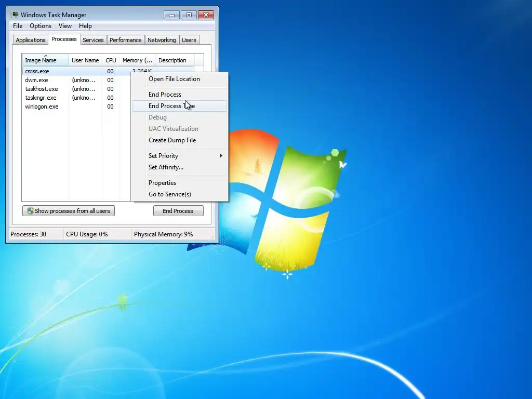Switch to the Users tab
532x399 pixels.
pyautogui.click(x=189, y=39)
